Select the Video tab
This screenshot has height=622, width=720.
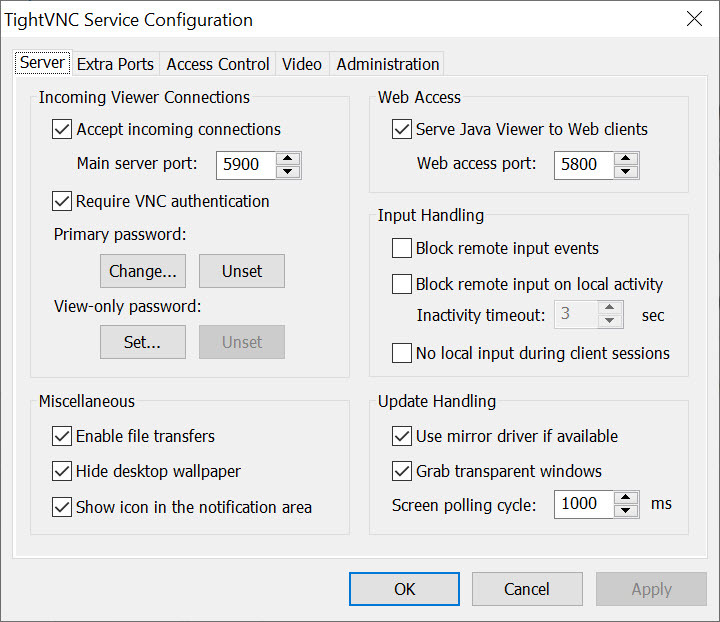pos(302,64)
